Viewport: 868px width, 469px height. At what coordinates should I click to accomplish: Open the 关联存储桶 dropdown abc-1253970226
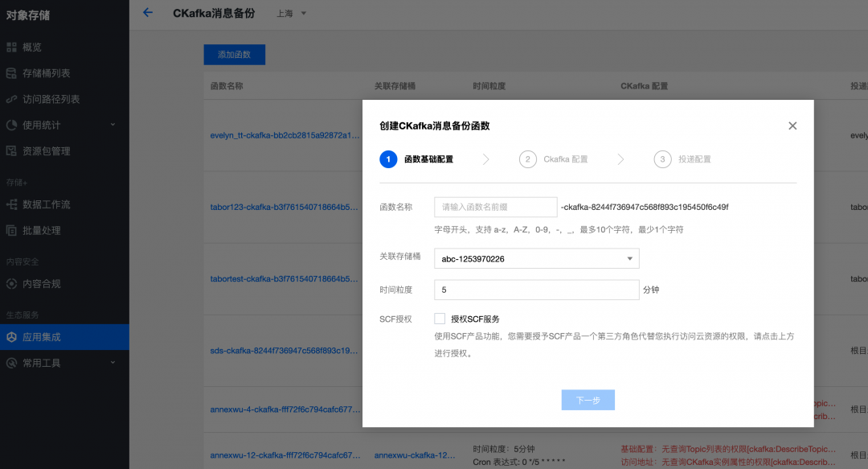point(536,258)
